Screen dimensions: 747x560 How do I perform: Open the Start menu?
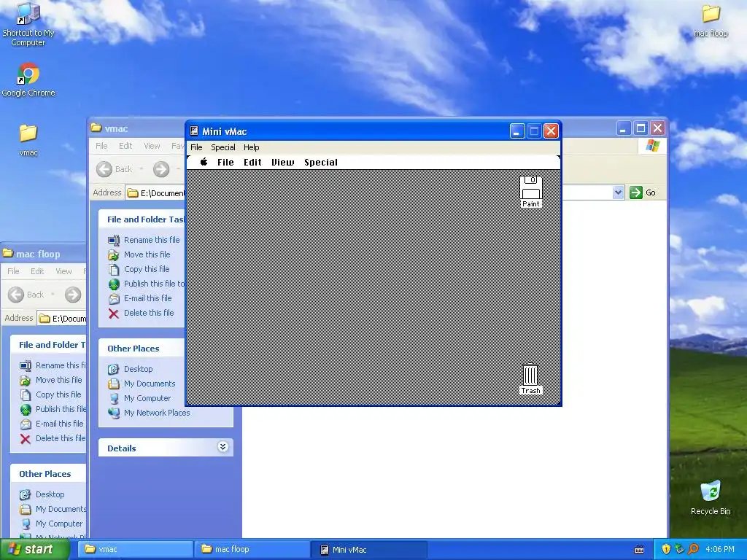34,550
